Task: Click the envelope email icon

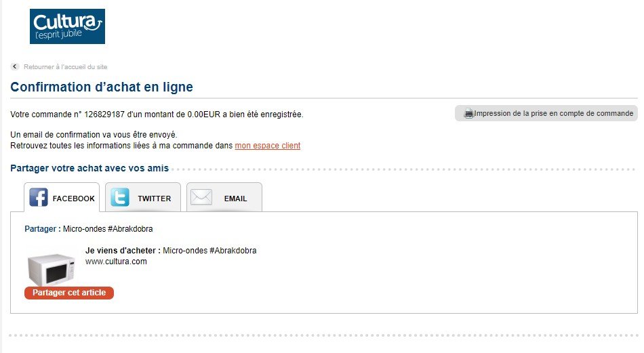Action: (201, 197)
